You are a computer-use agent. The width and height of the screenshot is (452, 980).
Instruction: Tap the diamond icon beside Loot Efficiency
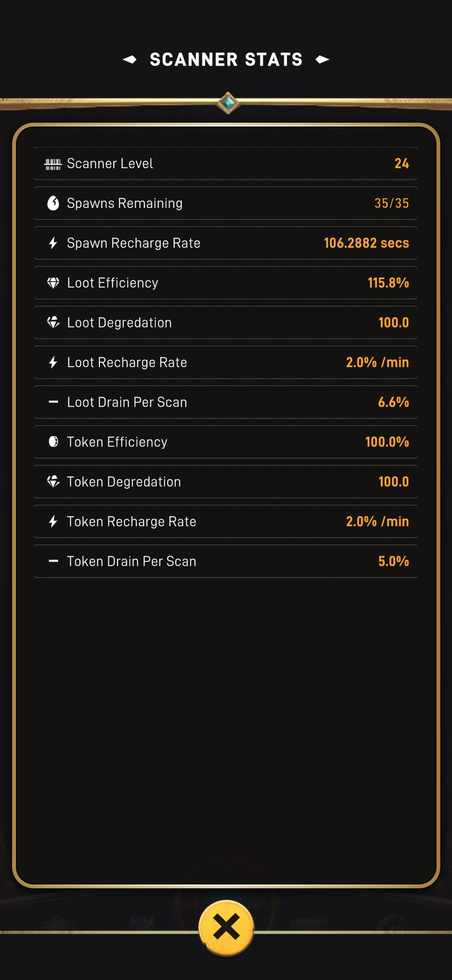point(53,283)
